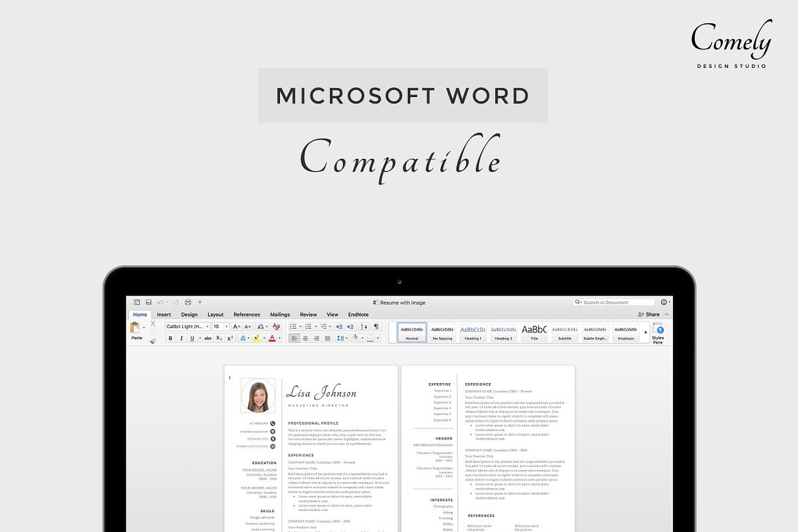Decrease font size with A-down icon

[248, 327]
